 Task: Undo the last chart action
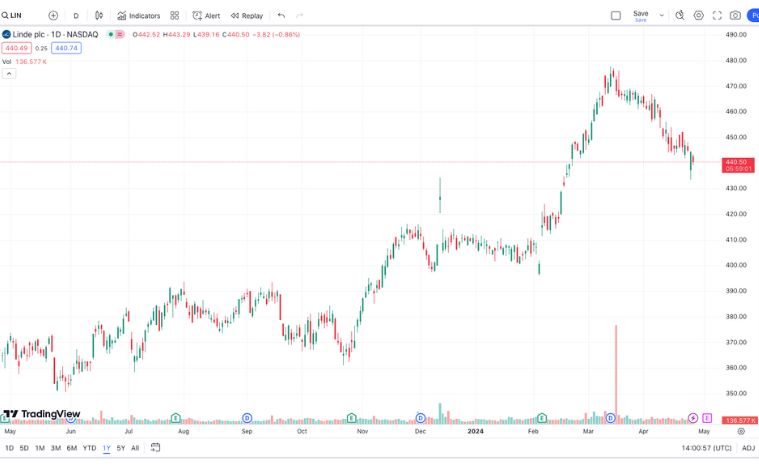(281, 16)
